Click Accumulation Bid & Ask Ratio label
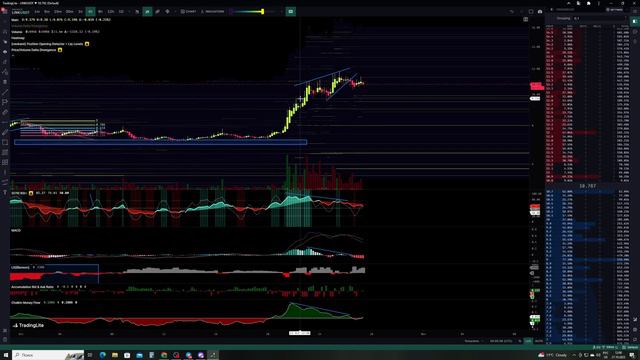 pos(33,287)
